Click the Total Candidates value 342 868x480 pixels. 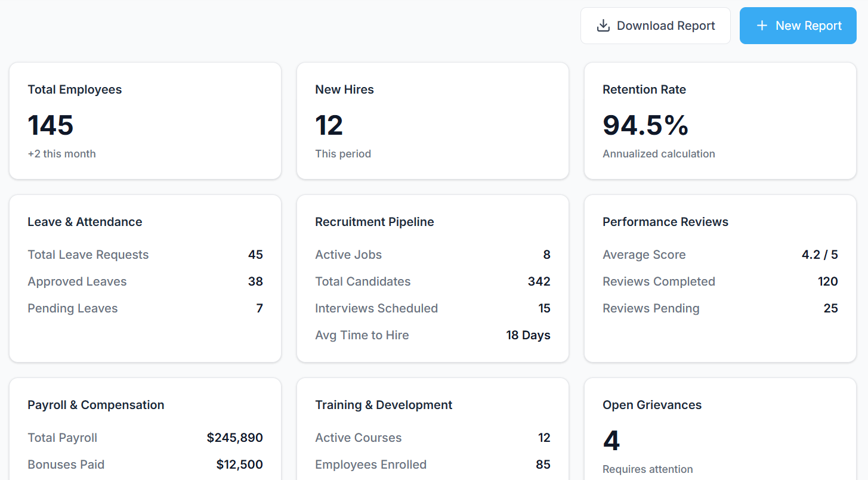coord(539,281)
